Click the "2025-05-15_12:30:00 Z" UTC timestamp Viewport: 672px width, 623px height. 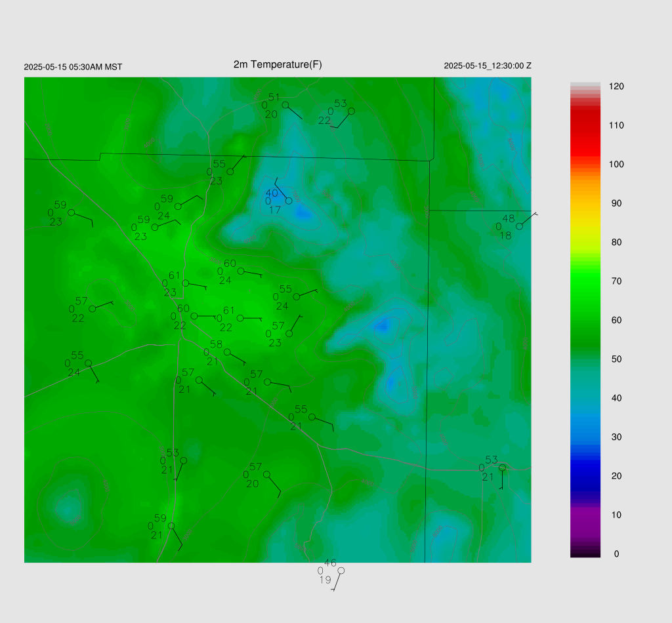488,66
